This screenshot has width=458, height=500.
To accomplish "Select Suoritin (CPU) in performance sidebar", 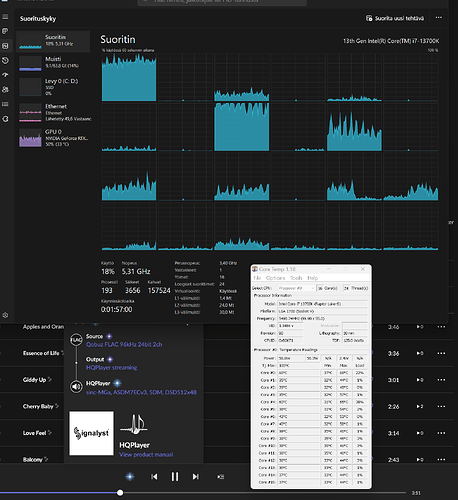I will [x=53, y=41].
